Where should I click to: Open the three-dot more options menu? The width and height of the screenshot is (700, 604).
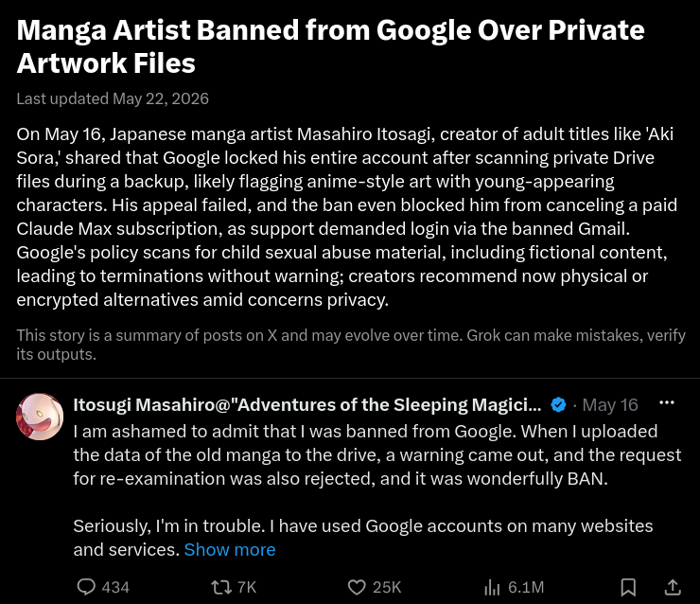(667, 402)
